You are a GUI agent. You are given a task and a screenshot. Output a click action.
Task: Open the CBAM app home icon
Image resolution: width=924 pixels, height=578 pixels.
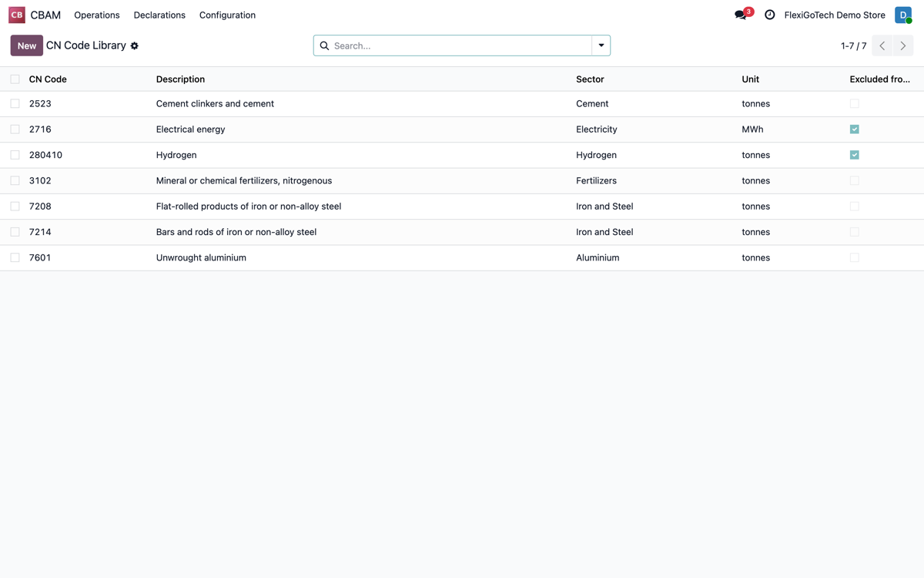17,15
